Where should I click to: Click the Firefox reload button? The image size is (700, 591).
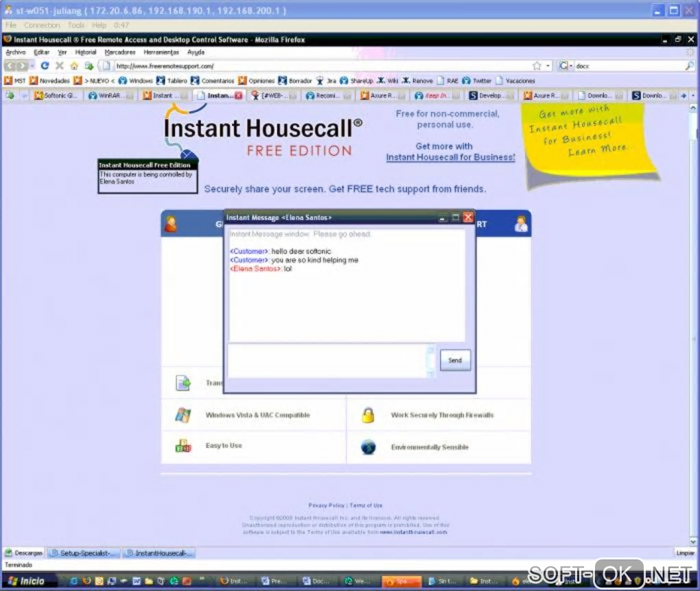[45, 66]
